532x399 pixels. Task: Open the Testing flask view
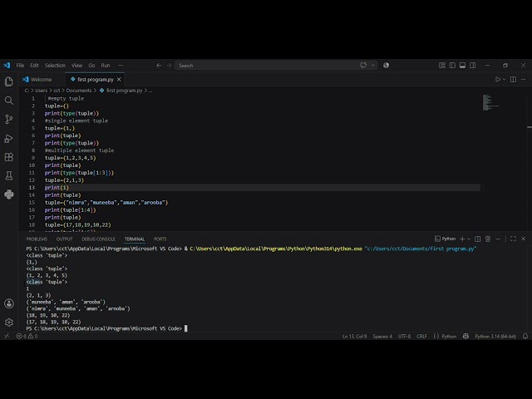[9, 175]
